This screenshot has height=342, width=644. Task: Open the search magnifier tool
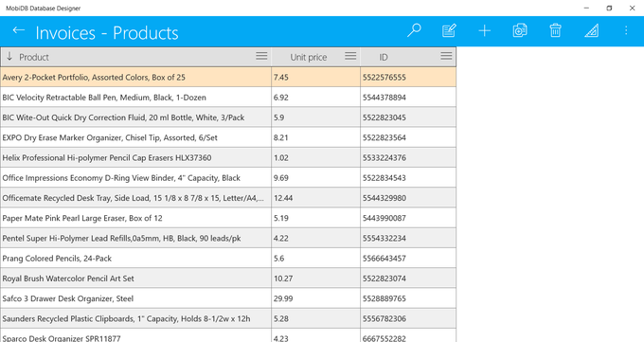pyautogui.click(x=414, y=30)
